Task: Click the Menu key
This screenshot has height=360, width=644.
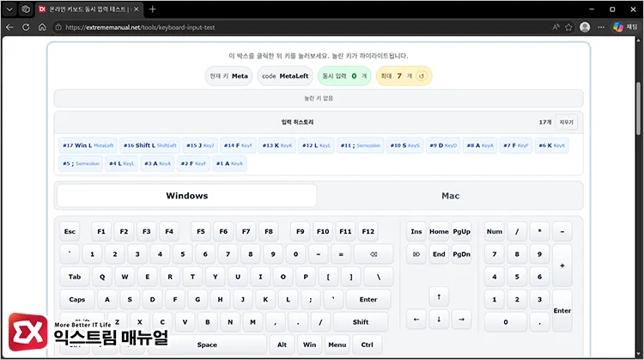Action: pyautogui.click(x=337, y=345)
